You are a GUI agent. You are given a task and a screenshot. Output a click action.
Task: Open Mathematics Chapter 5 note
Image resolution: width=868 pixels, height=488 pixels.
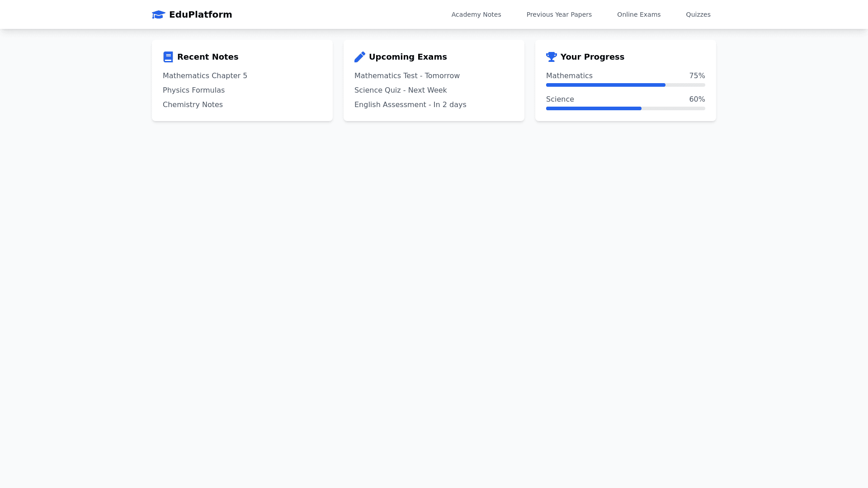(205, 76)
